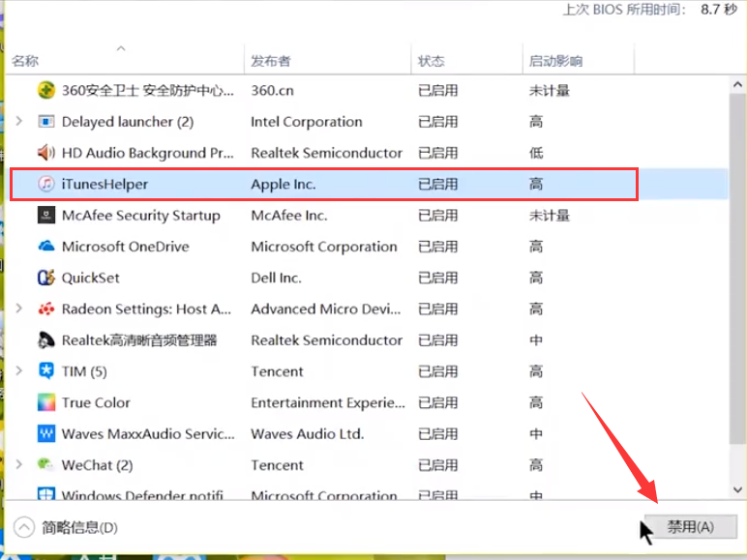The height and width of the screenshot is (560, 747).
Task: Click the 简略信息(D) link
Action: coord(79,527)
